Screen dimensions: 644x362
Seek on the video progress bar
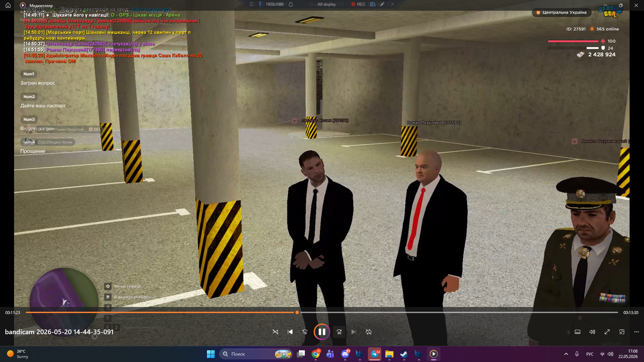tap(322, 312)
